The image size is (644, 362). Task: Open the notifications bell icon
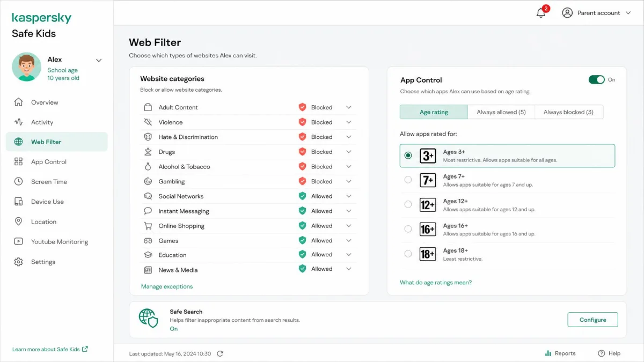pos(541,13)
